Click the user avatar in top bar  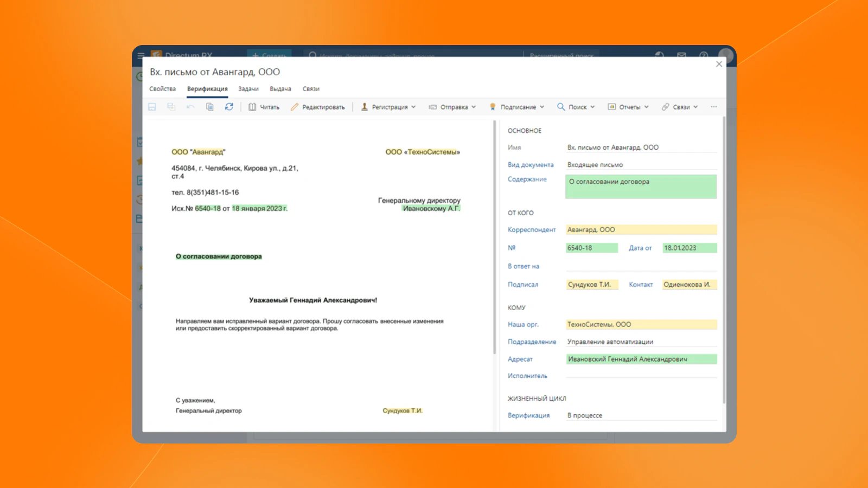(x=725, y=55)
